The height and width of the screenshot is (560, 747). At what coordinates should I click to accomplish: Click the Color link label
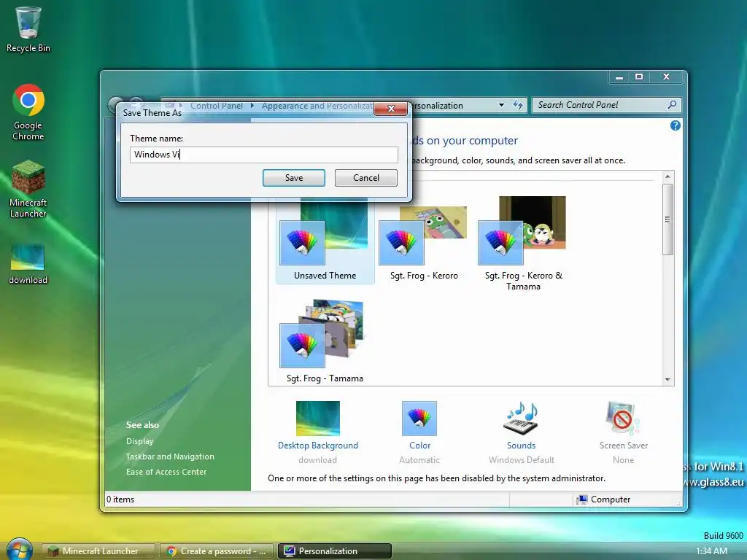click(419, 446)
